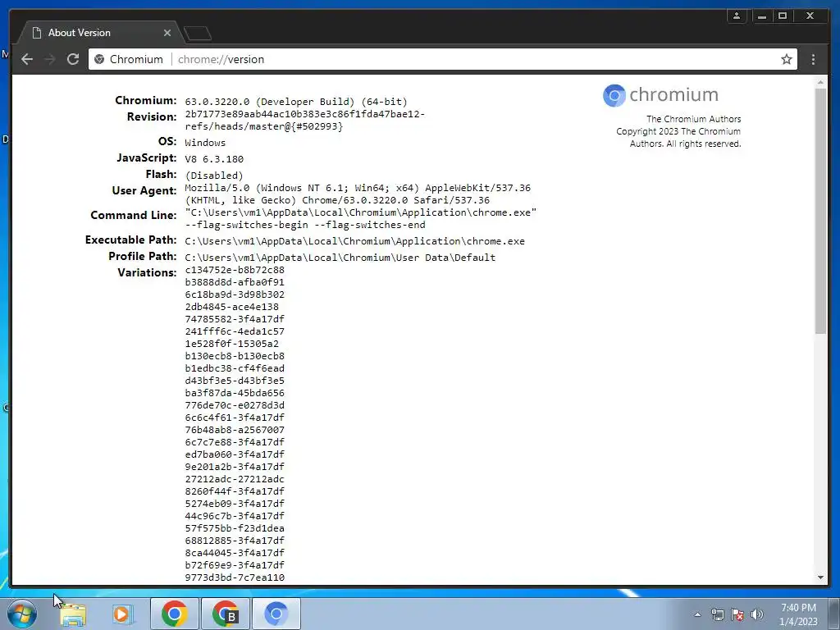Image resolution: width=840 pixels, height=630 pixels.
Task: Click the forward navigation arrow
Action: point(50,59)
